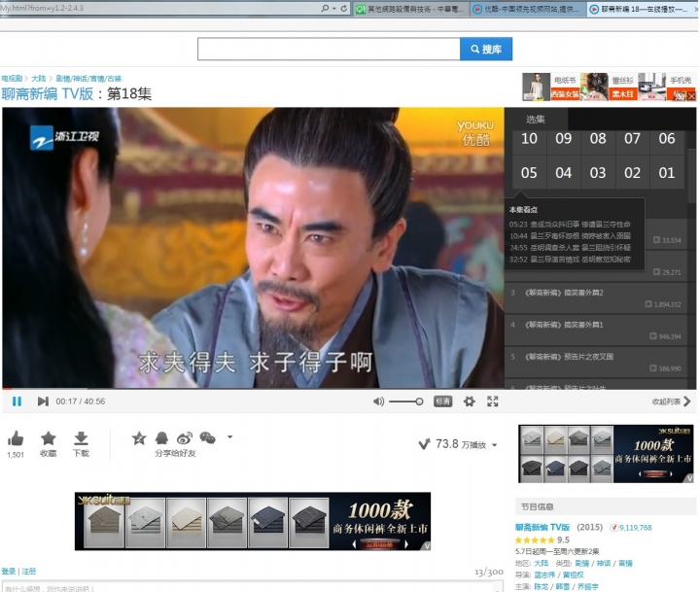This screenshot has width=700, height=592.
Task: Toggle the 标清 quality button
Action: pyautogui.click(x=442, y=401)
